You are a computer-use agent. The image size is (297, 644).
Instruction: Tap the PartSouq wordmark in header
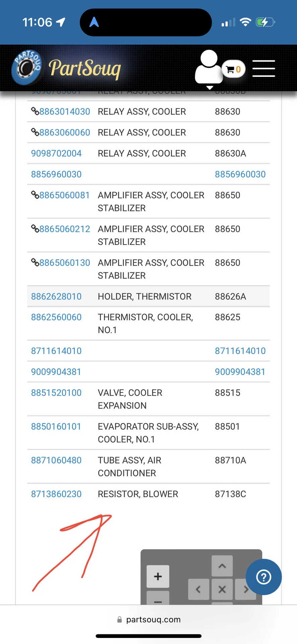pos(85,69)
